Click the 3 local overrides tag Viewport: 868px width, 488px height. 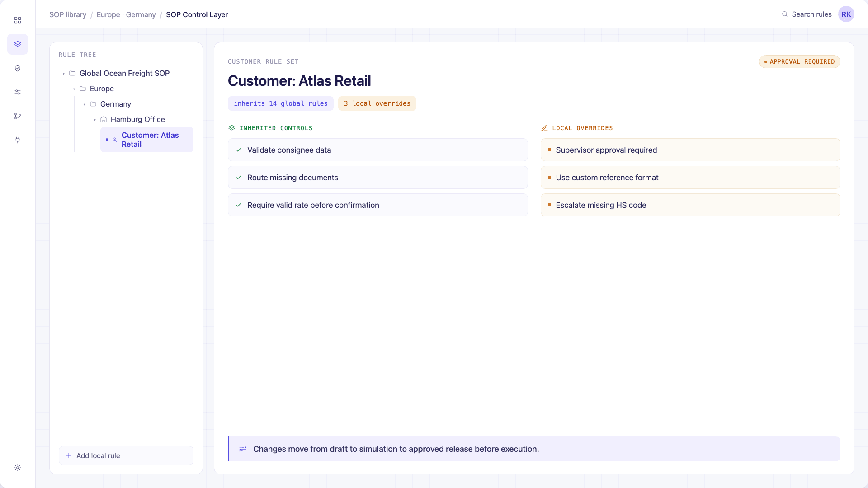pos(377,103)
